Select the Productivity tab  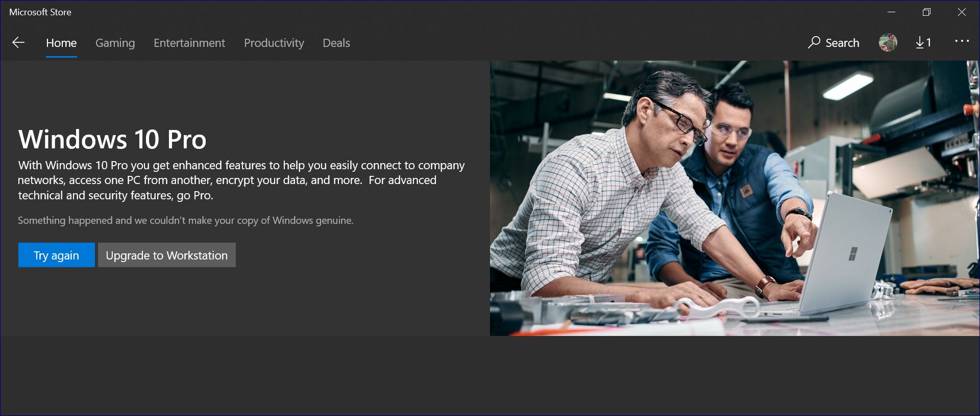click(274, 43)
